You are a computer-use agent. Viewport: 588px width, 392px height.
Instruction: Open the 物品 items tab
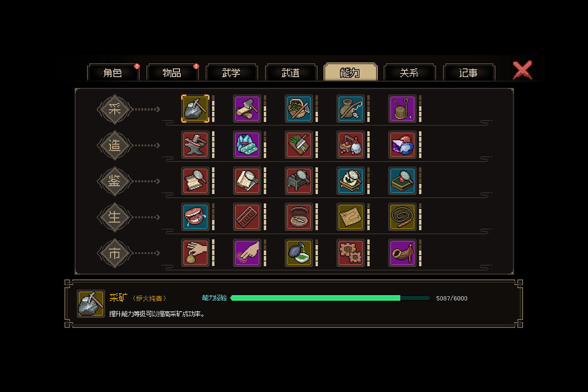(172, 73)
